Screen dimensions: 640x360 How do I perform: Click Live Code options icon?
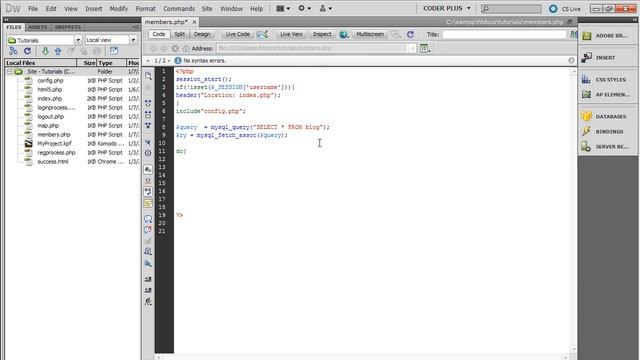click(262, 34)
